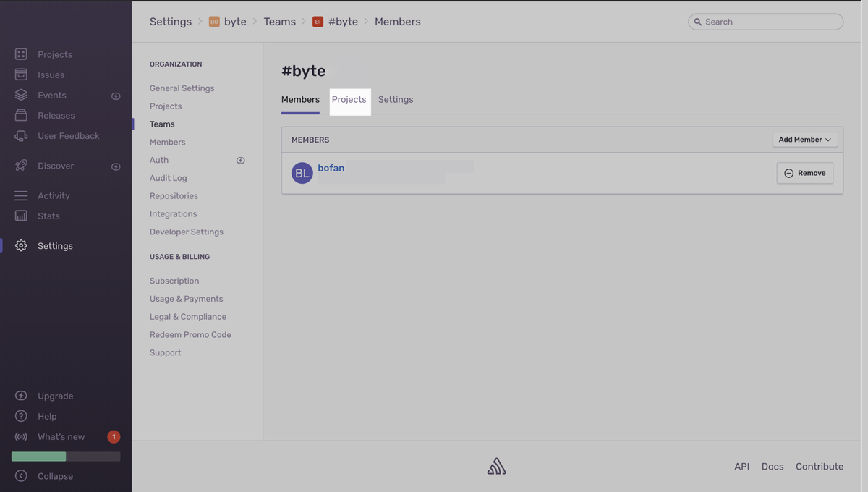This screenshot has width=868, height=492.
Task: Click the Sentry logo in footer
Action: (x=496, y=467)
